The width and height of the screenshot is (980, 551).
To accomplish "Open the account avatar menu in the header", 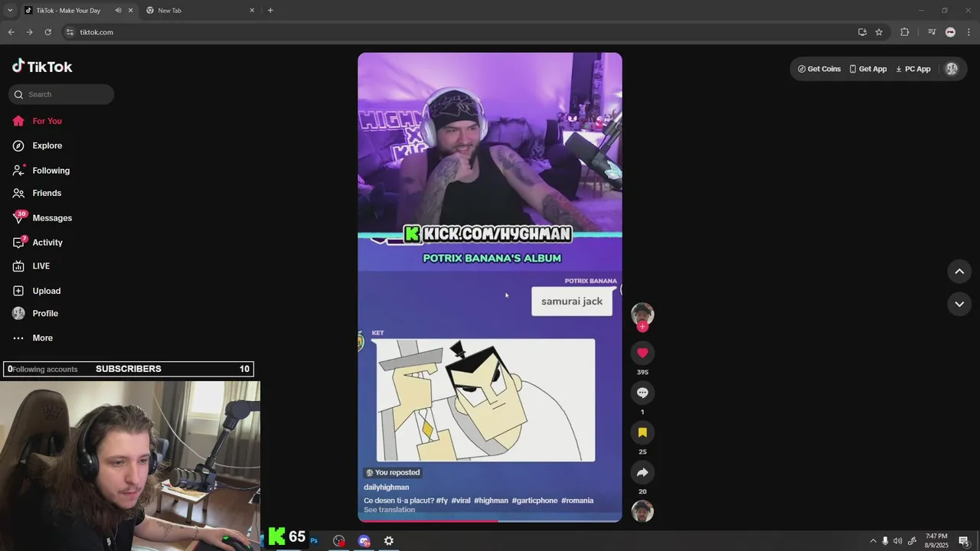I will point(952,69).
